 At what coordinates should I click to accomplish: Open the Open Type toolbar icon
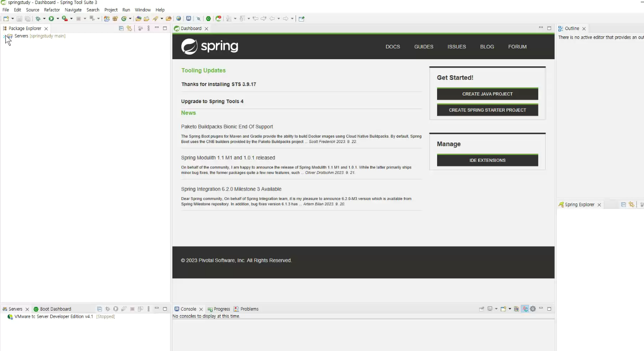(x=138, y=18)
